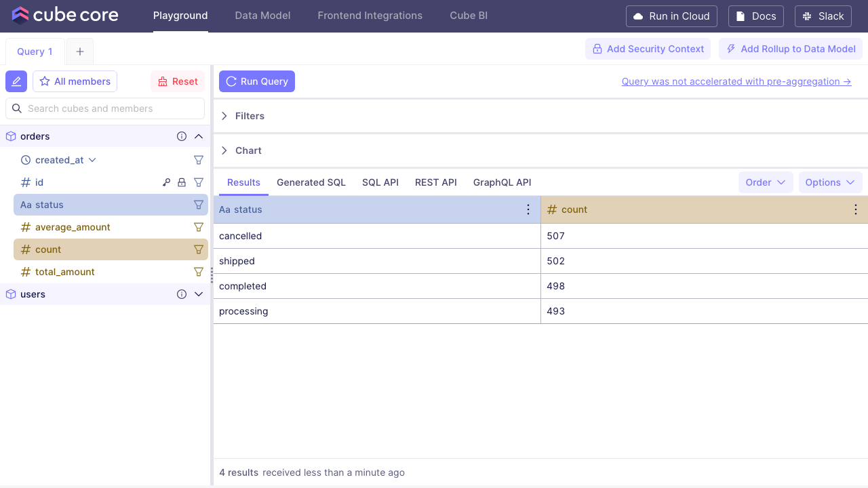Image resolution: width=868 pixels, height=488 pixels.
Task: Switch to the SQL API tab
Action: point(380,182)
